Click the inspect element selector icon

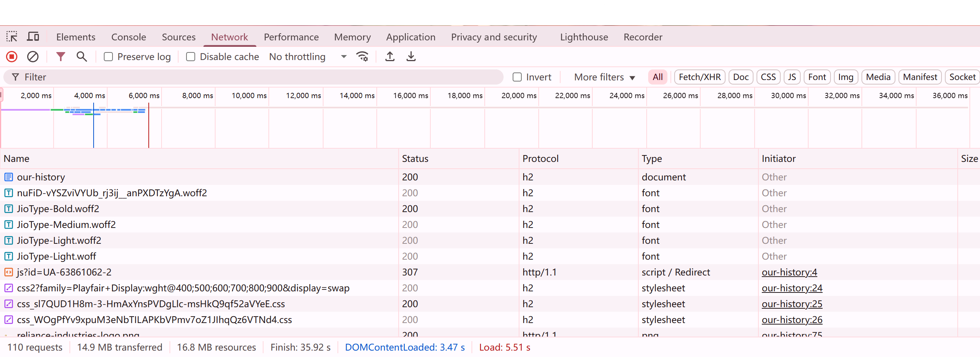pyautogui.click(x=12, y=37)
